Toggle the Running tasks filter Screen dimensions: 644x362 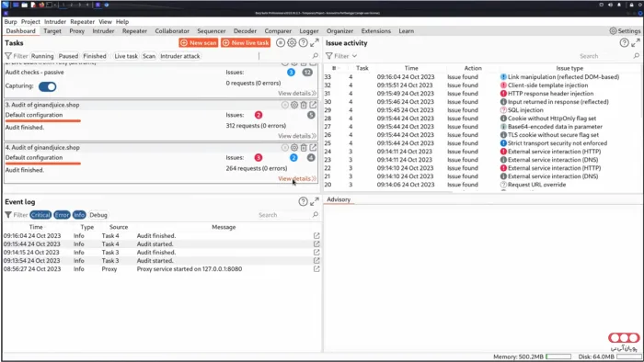pyautogui.click(x=42, y=56)
